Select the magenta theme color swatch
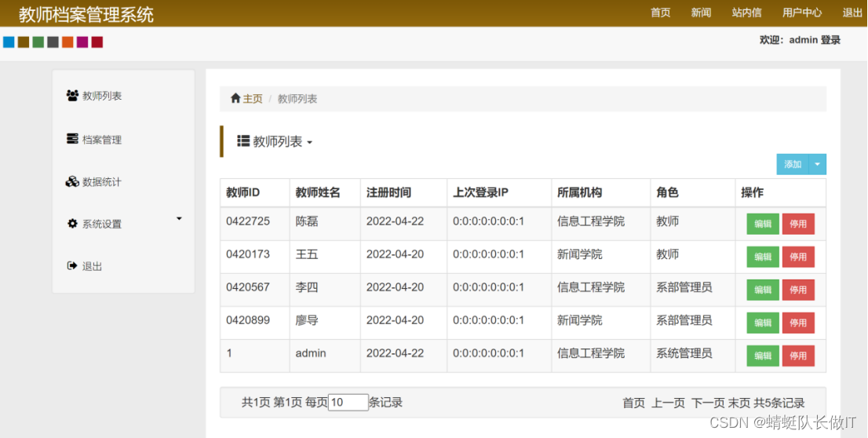868x438 pixels. (82, 42)
